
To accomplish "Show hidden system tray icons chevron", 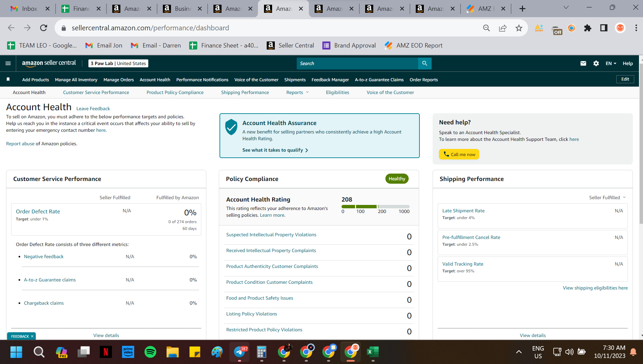I will point(519,352).
